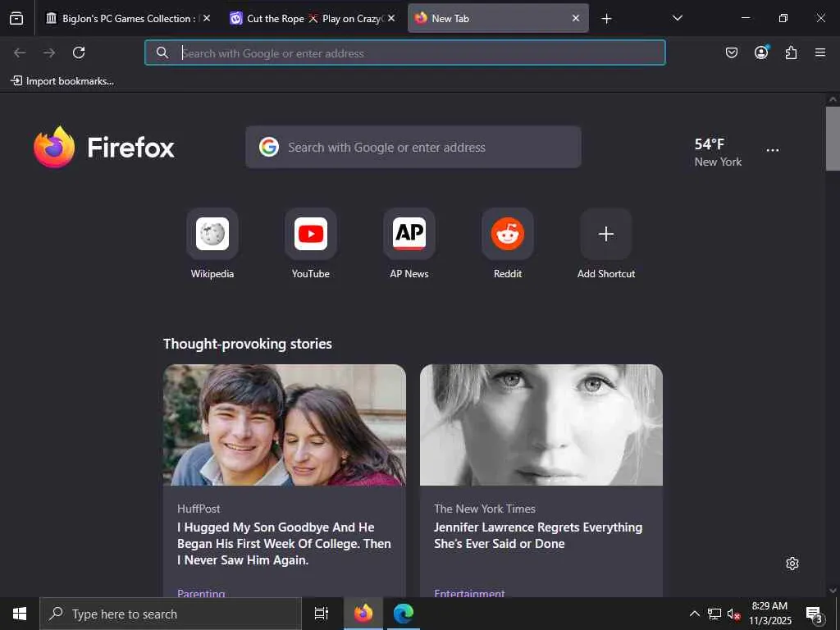Image resolution: width=840 pixels, height=630 pixels.
Task: Click The New York Times source label
Action: tap(485, 509)
